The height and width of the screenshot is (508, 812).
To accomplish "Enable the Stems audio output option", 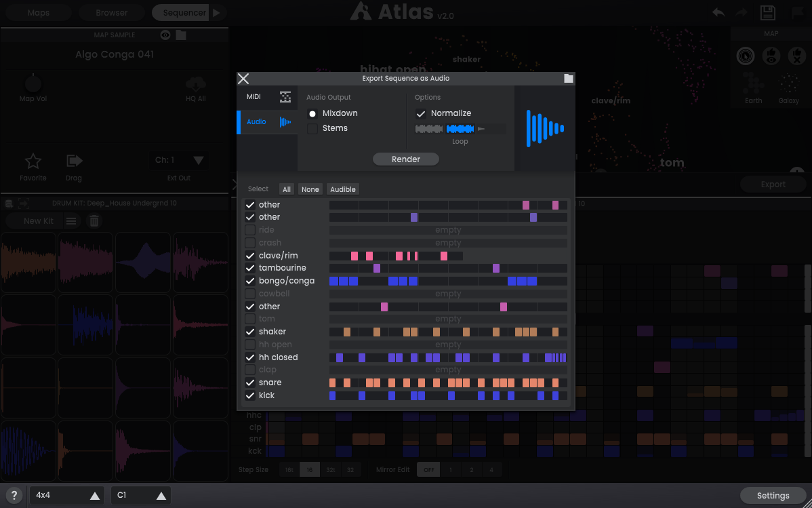I will [312, 128].
